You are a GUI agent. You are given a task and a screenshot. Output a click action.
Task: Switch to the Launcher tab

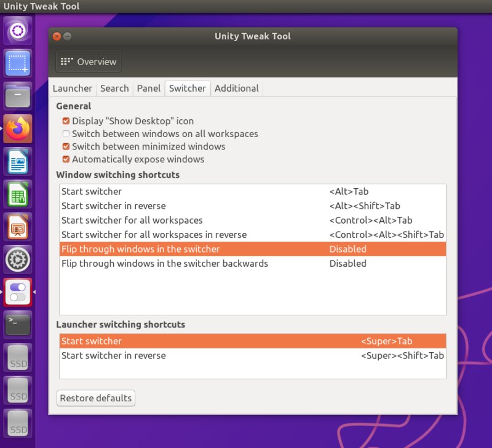click(x=73, y=88)
